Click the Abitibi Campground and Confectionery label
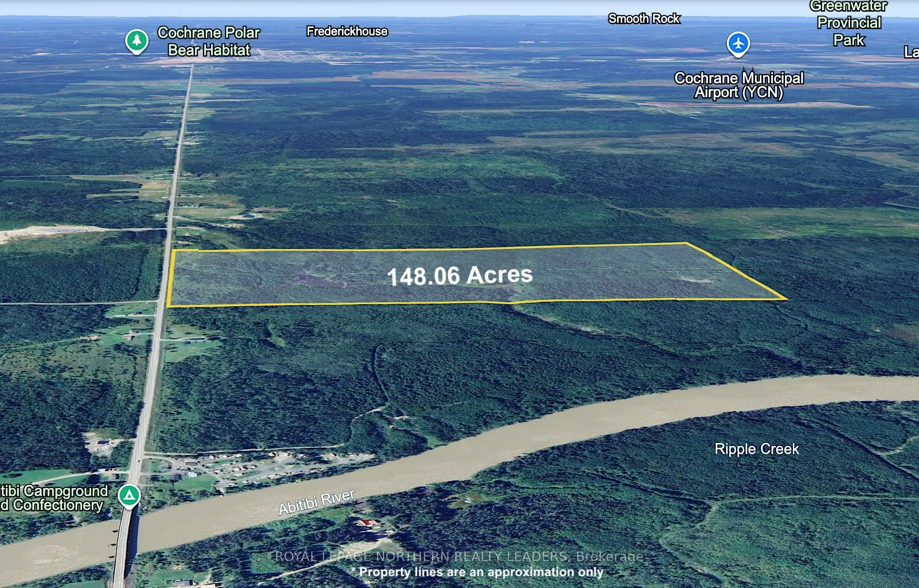919x588 pixels. point(54,498)
